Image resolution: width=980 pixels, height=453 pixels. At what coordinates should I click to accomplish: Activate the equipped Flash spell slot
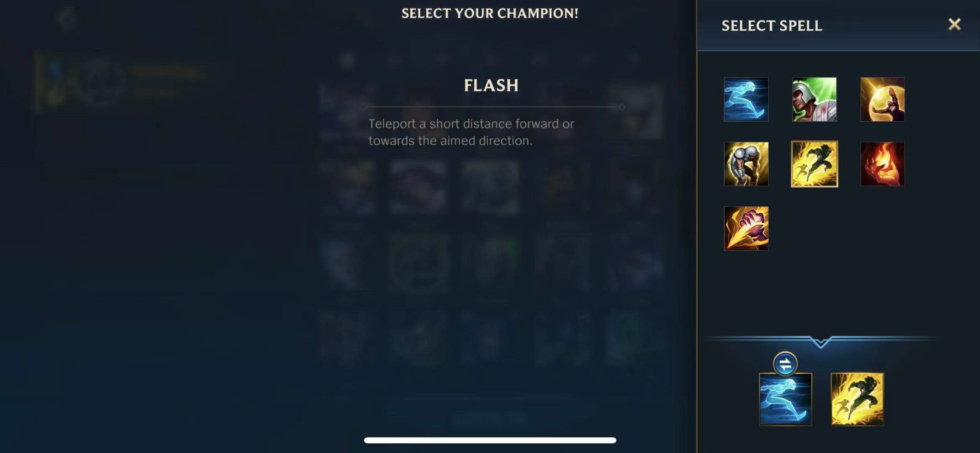[857, 399]
